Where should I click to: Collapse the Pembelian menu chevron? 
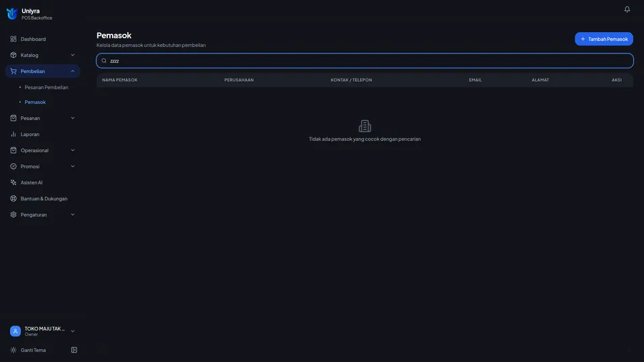(72, 71)
